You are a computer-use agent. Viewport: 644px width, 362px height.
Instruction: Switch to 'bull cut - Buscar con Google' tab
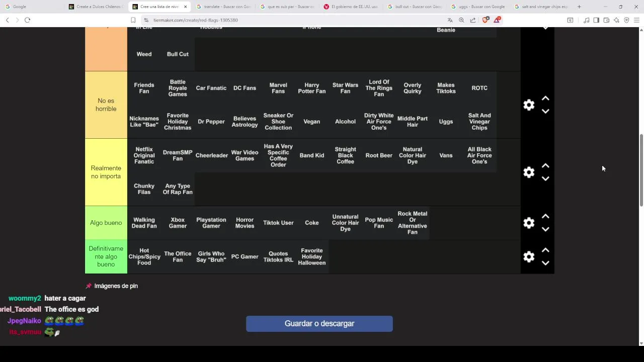click(x=415, y=7)
